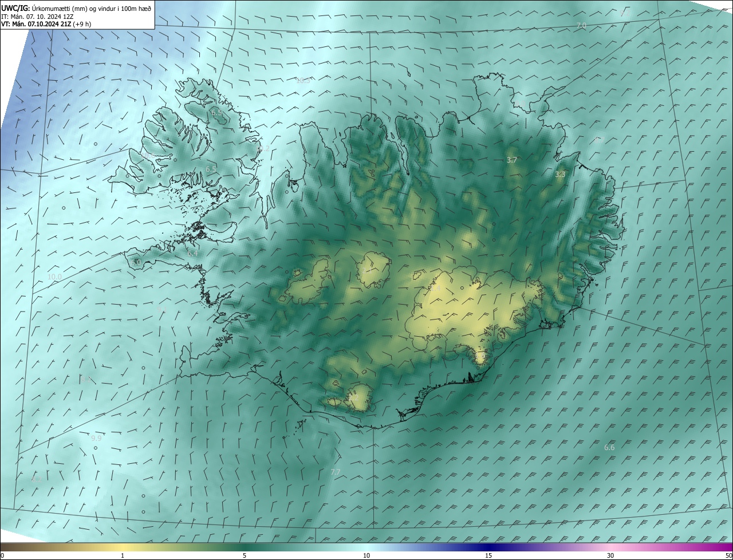733x560 pixels.
Task: Click the map value label '3.7'
Action: (x=512, y=160)
